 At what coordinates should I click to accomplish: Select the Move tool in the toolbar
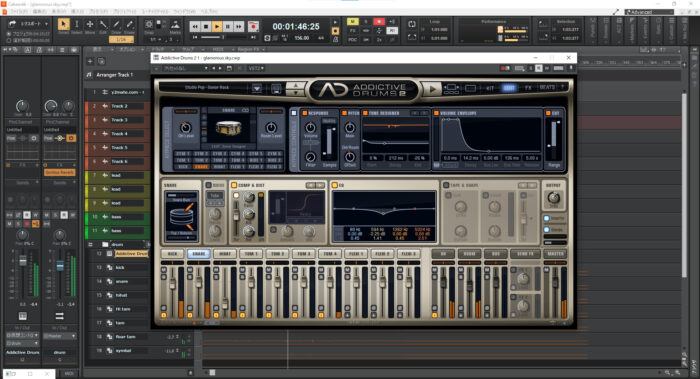90,24
